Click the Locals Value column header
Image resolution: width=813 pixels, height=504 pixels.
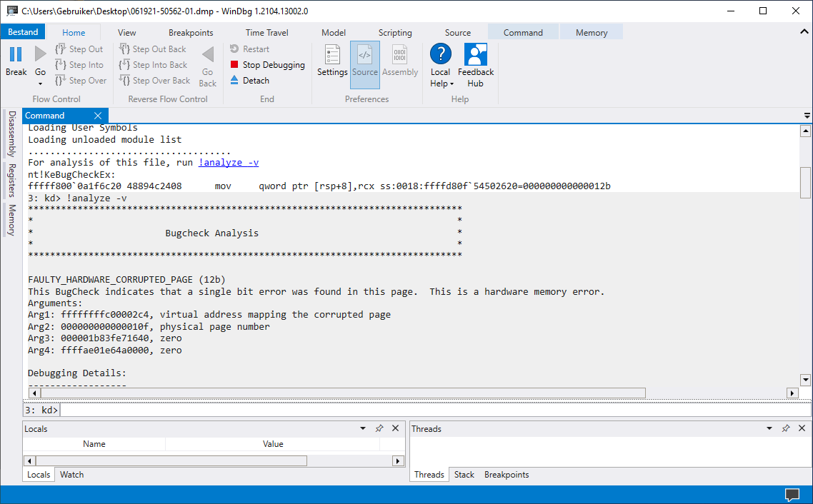point(273,444)
